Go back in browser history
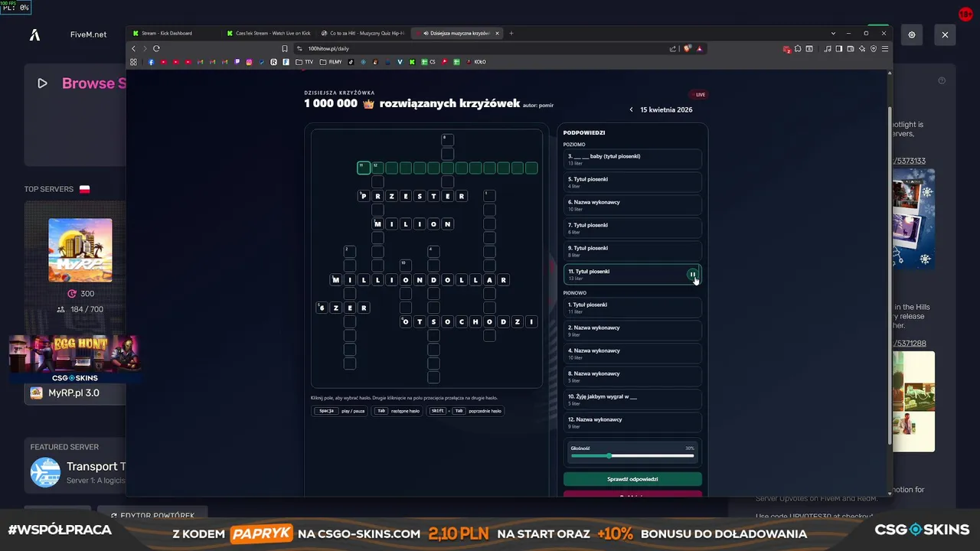The width and height of the screenshot is (980, 551). click(133, 48)
